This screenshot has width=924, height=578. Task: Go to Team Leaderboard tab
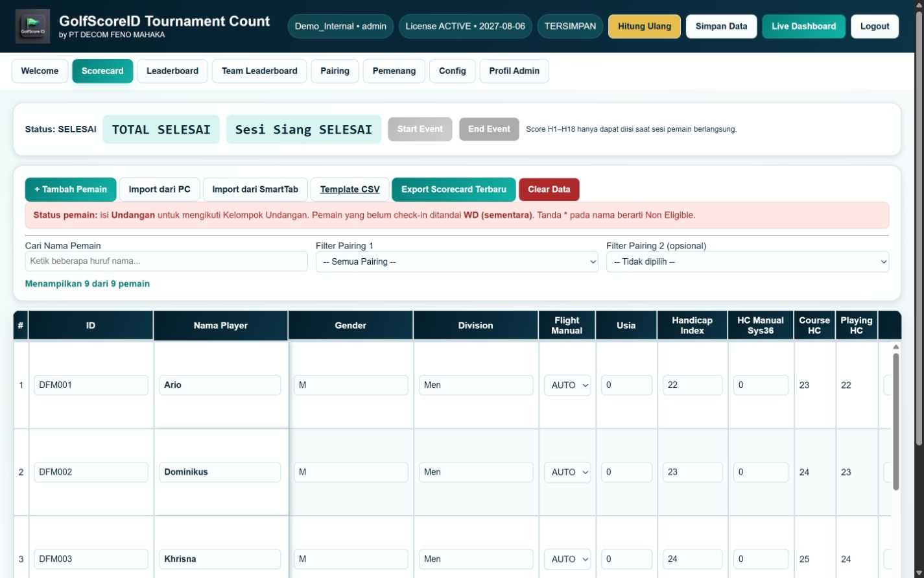[259, 71]
